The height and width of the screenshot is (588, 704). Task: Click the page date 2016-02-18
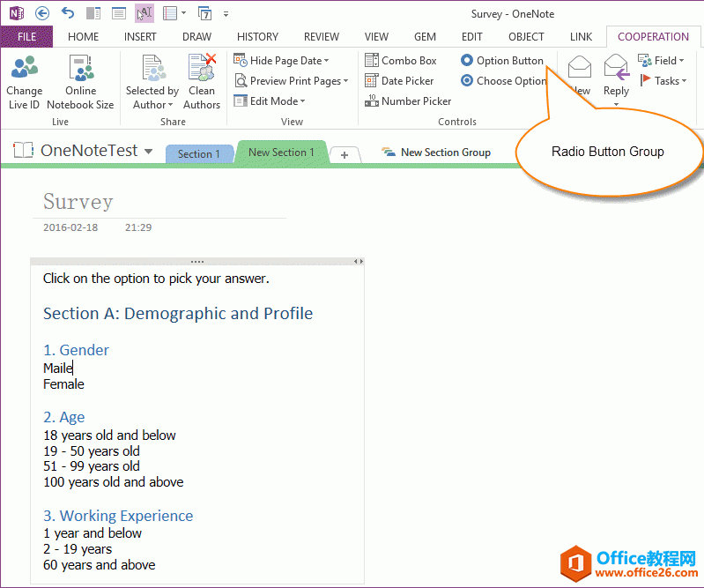[x=70, y=227]
